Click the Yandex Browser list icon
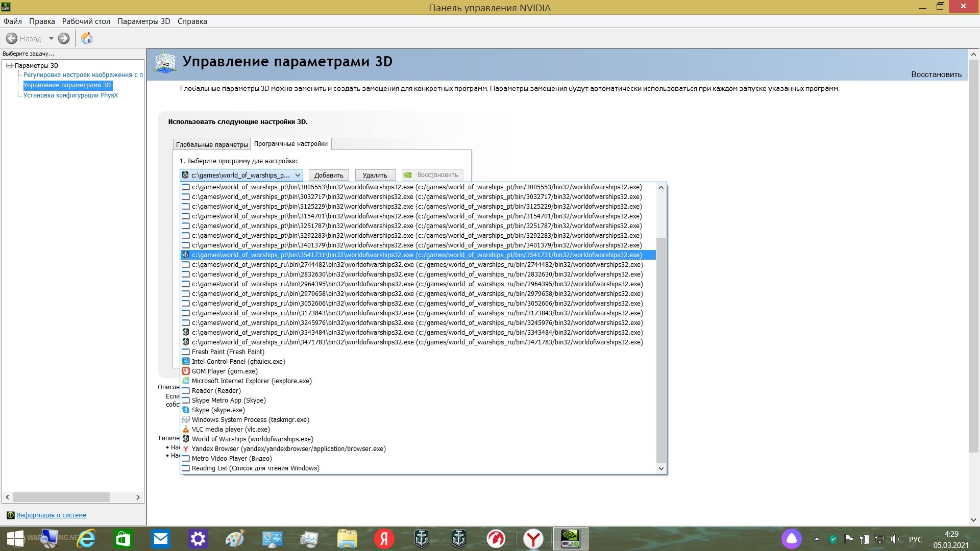 (186, 448)
